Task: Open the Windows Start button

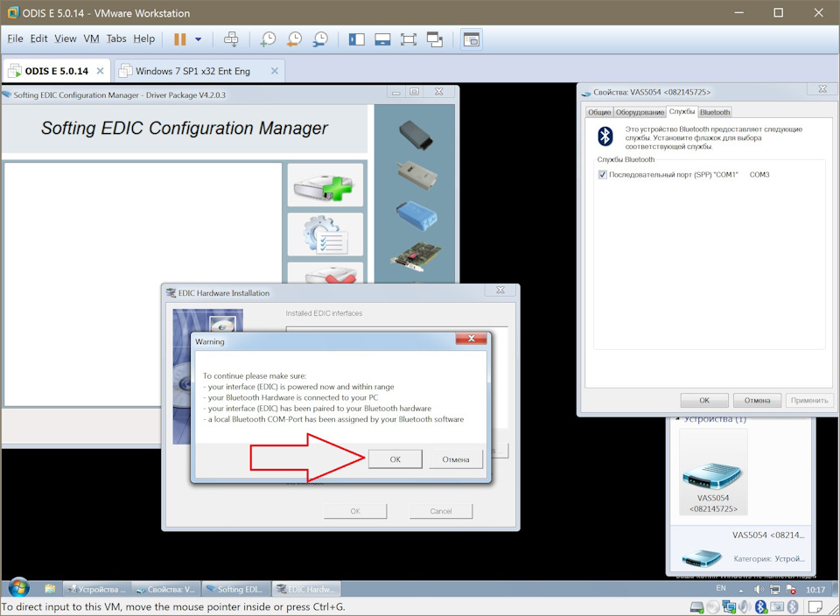Action: (x=18, y=588)
